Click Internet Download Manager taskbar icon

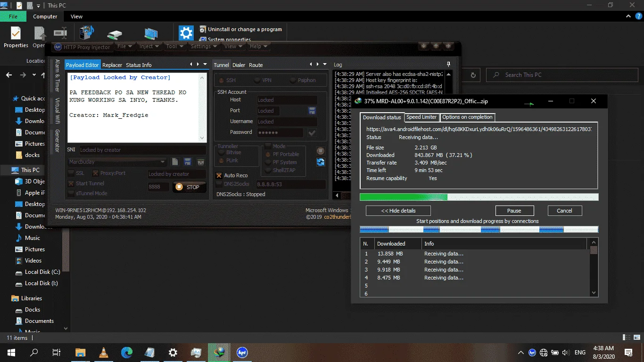point(219,352)
